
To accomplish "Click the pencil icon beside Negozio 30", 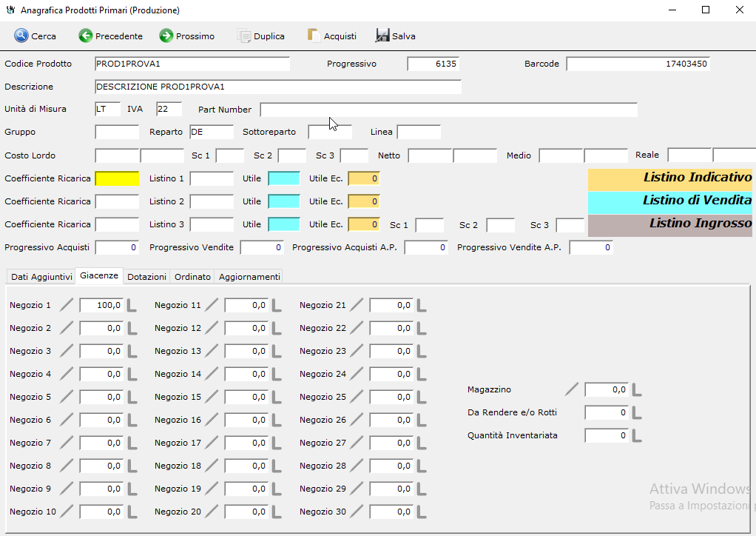I will click(357, 512).
